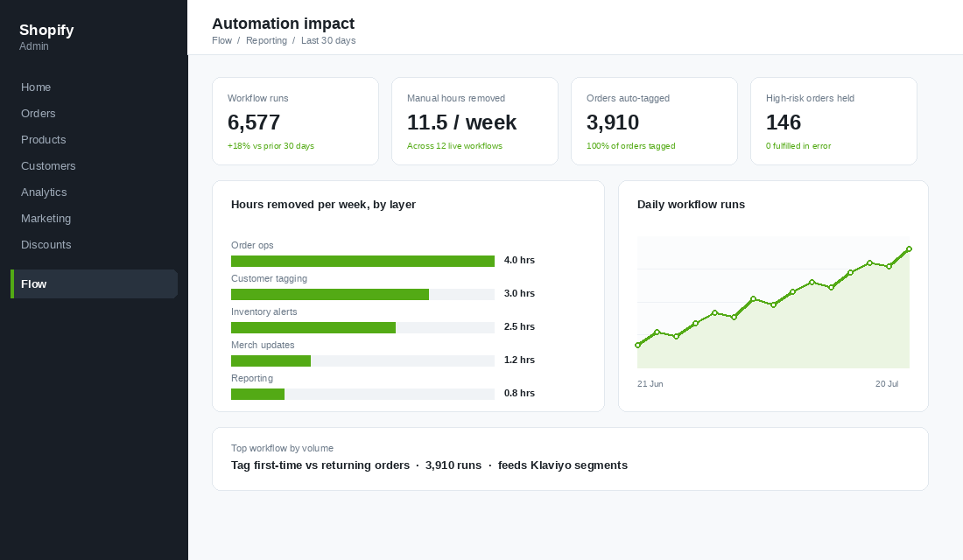Click the 0.8 hrs value
The image size is (963, 560).
[519, 393]
